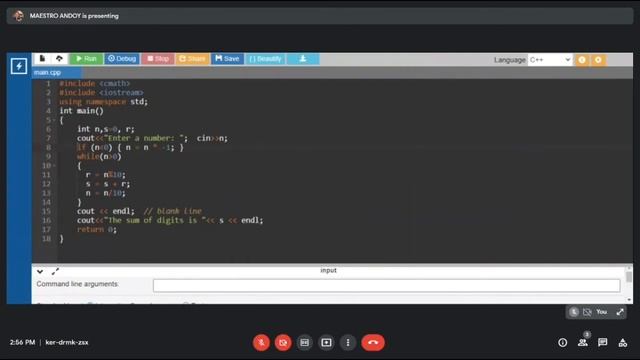Click the participant avatar in the You tile
Viewport: 640px width, 360px height.
[574, 312]
